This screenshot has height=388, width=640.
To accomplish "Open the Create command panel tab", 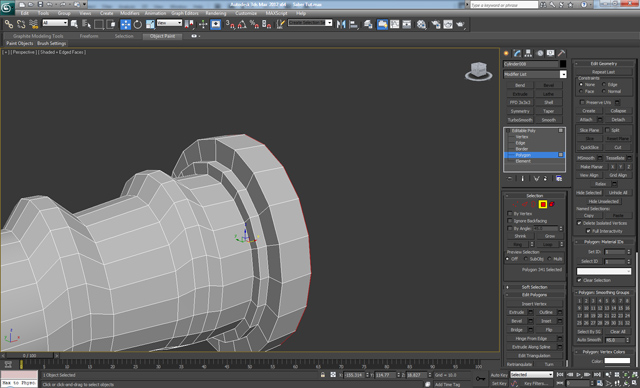I will tap(507, 53).
